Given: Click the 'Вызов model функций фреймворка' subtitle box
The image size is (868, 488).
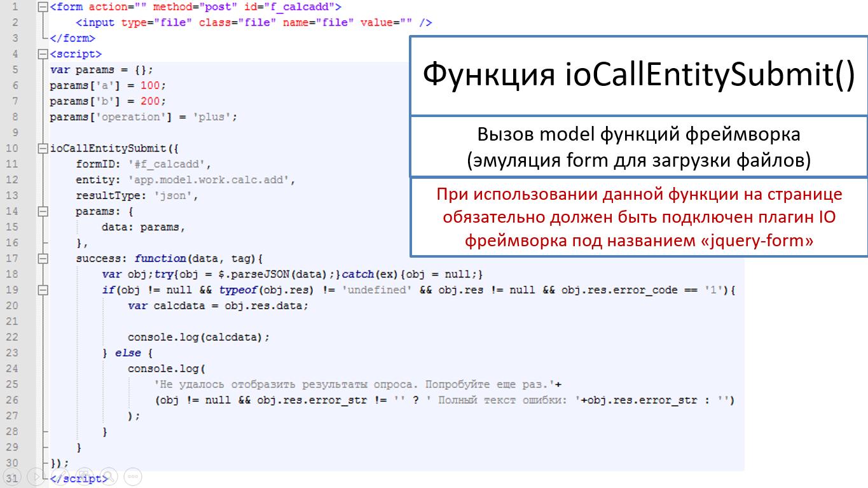Looking at the screenshot, I should (x=639, y=147).
